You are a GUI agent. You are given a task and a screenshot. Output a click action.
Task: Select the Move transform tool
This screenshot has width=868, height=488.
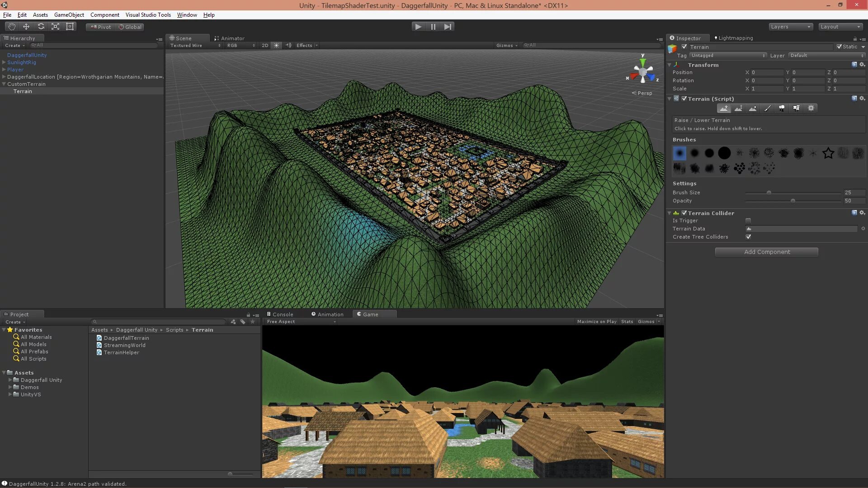(26, 27)
